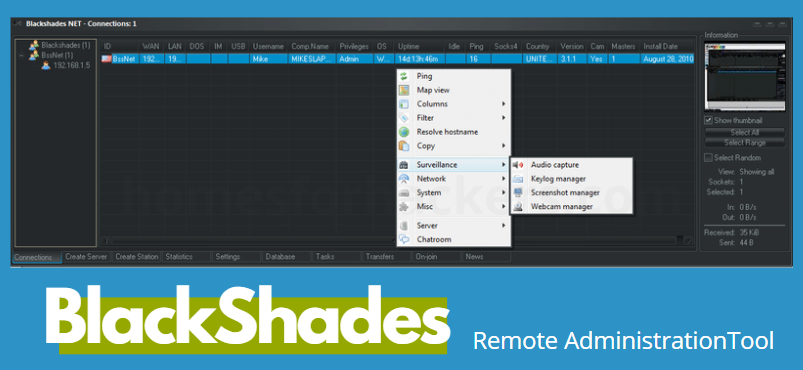Click the Keylog manager icon
Viewport: 803px width, 370px height.
tap(519, 179)
